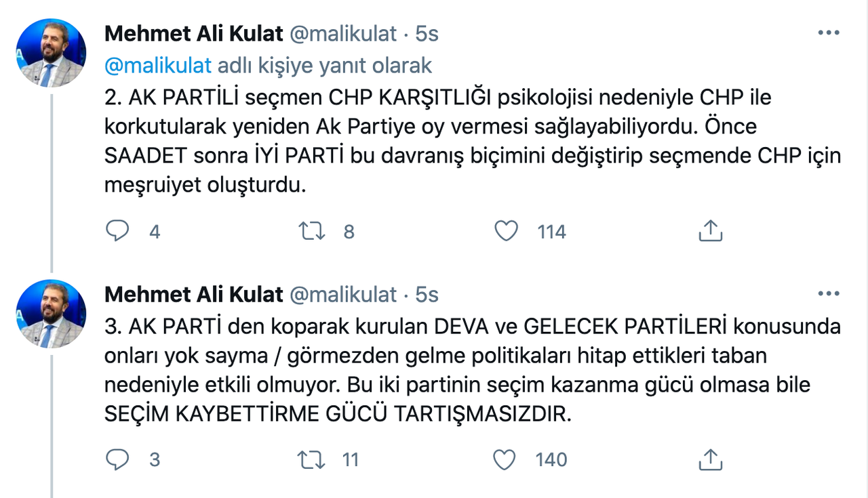Image resolution: width=868 pixels, height=498 pixels.
Task: Select the reply count showing 4
Action: [x=154, y=232]
